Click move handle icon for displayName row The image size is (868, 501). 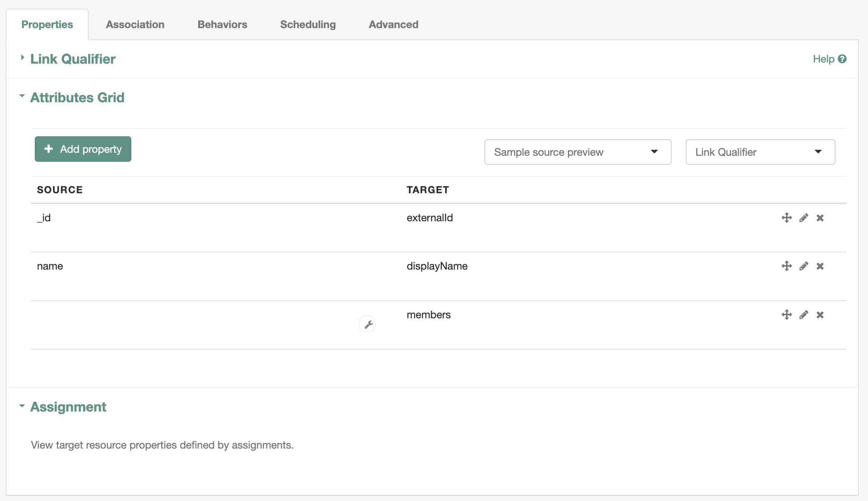coord(786,266)
